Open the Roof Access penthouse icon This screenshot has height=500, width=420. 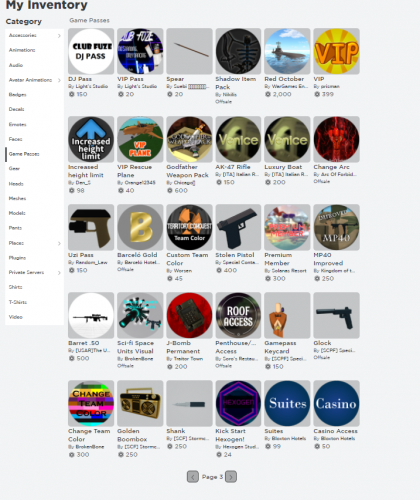[x=238, y=315]
